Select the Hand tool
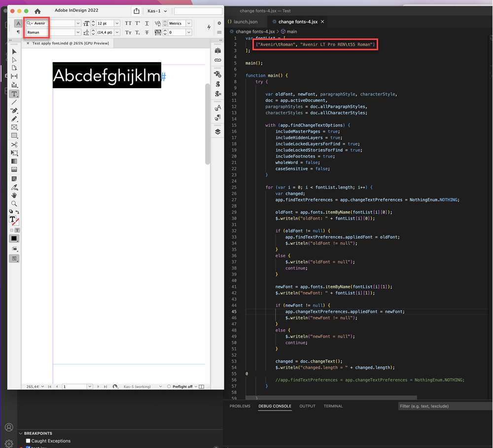 14,195
